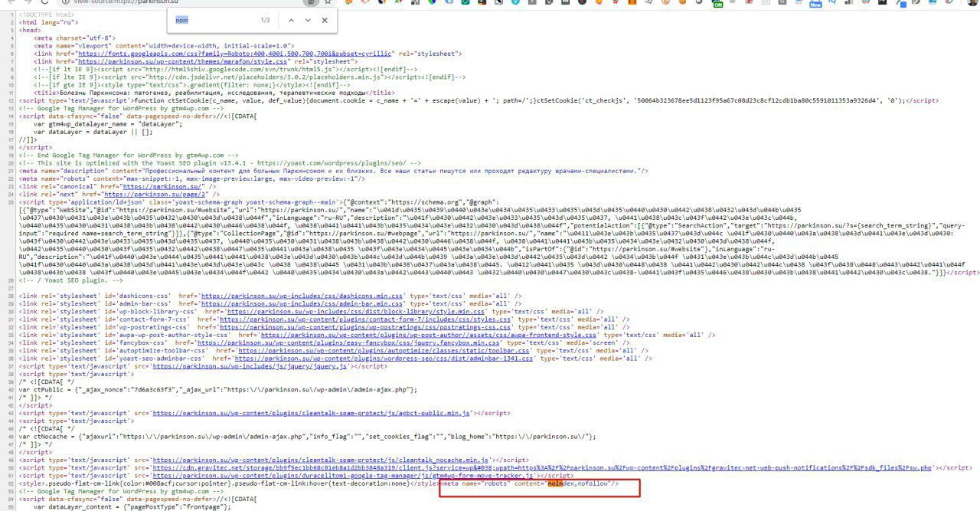Click the 'Yoast SEO plugin v13.4.1' comment
Image resolution: width=980 pixels, height=511 pixels.
click(x=220, y=163)
